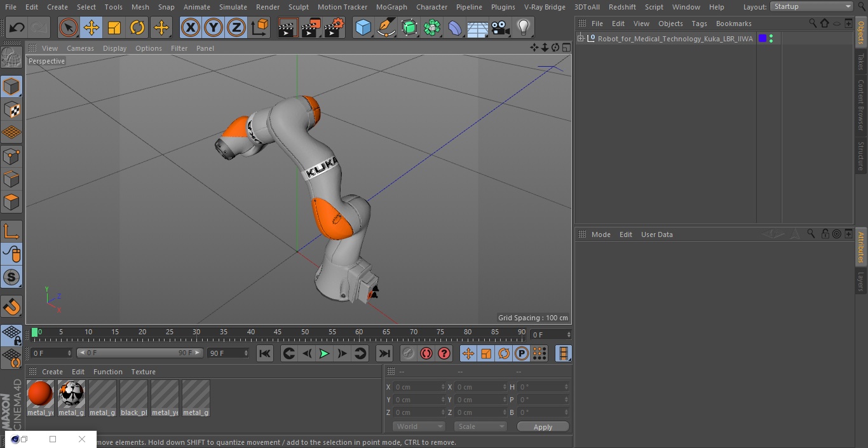Go to end of animation
This screenshot has height=448, width=868.
tap(384, 353)
